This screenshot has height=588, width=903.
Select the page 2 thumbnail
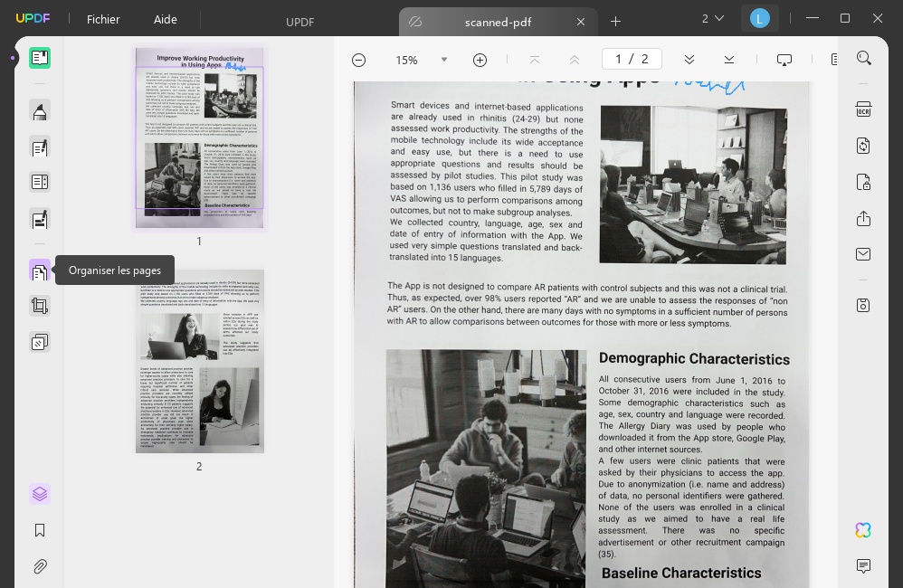coord(199,360)
